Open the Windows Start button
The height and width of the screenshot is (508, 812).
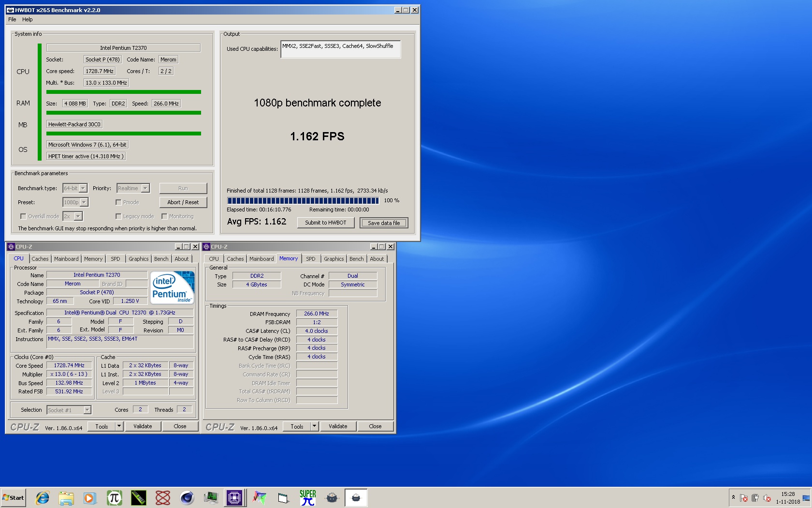(x=14, y=497)
